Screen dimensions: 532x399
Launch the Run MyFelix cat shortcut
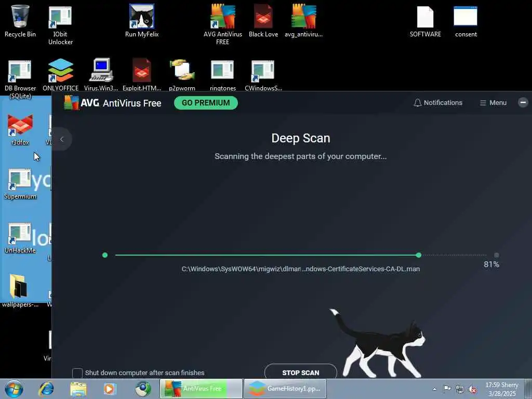coord(142,20)
